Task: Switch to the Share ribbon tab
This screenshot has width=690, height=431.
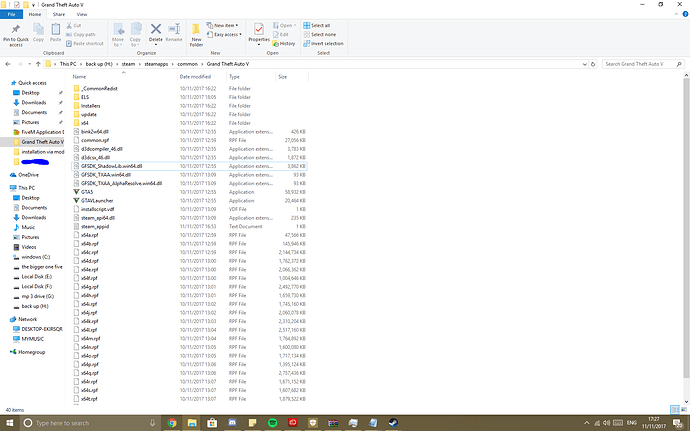Action: [59, 14]
